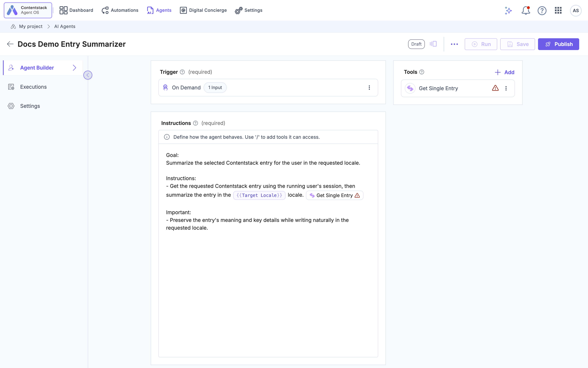Open Get Single Entry tool options menu
Screen dimensions: 588x368
(506, 88)
